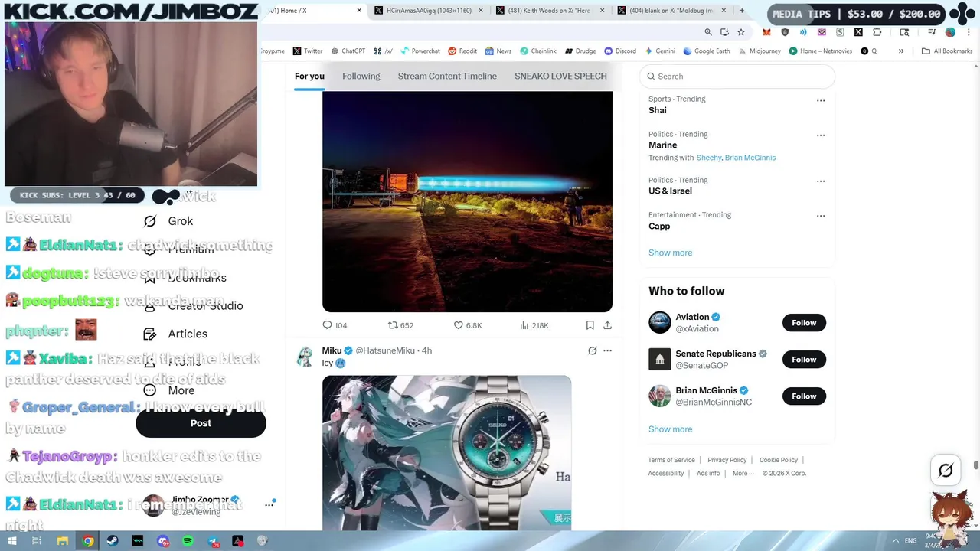Open the SNEAKO LOVE SPEECH tab
The width and height of the screenshot is (980, 551).
tap(560, 76)
